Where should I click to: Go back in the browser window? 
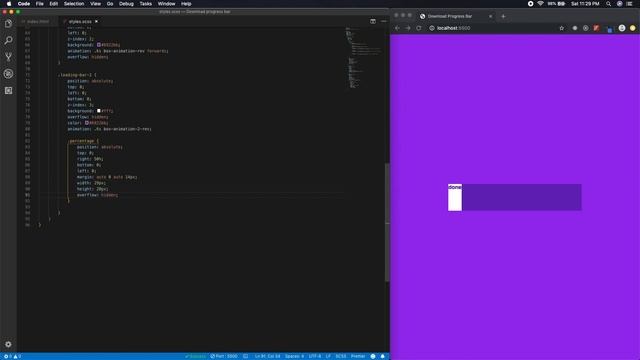397,28
